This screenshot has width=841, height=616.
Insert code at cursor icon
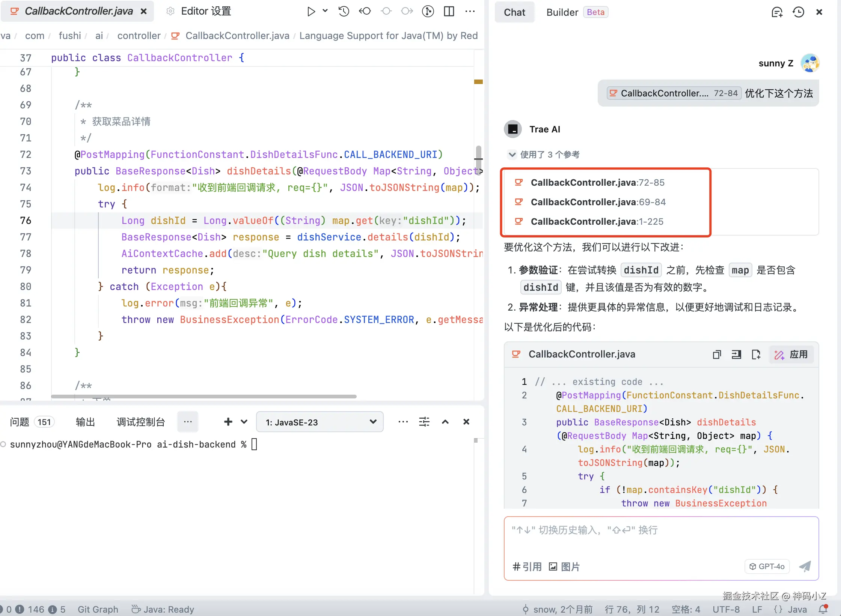coord(736,355)
